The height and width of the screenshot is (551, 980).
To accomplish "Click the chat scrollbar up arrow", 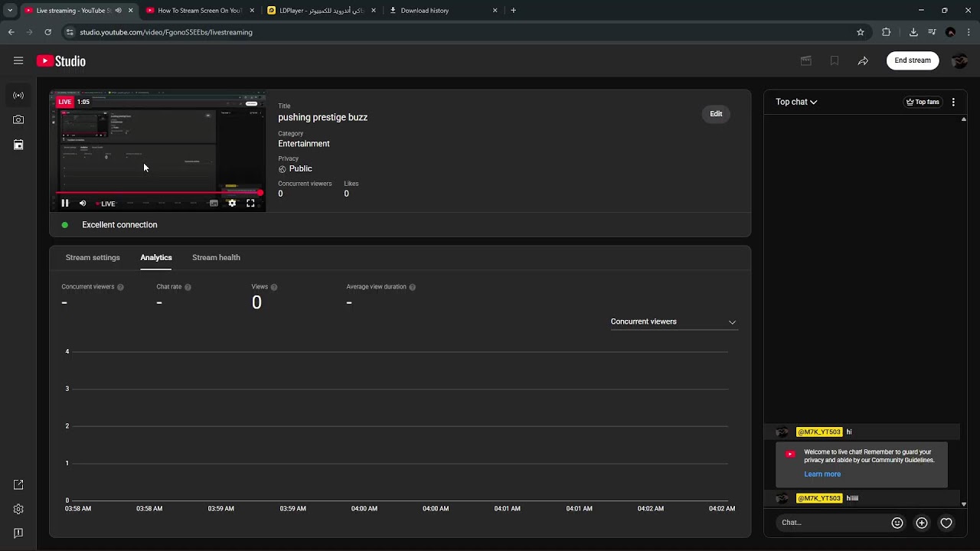I will (964, 119).
